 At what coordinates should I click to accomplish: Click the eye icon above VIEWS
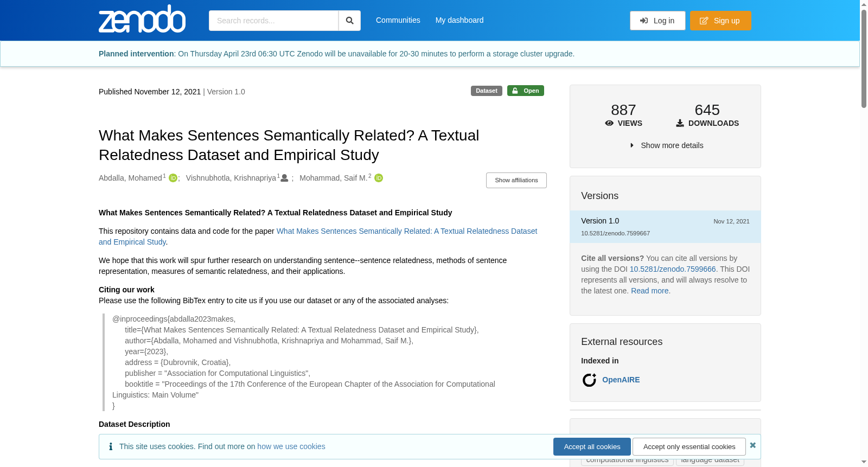tap(609, 123)
